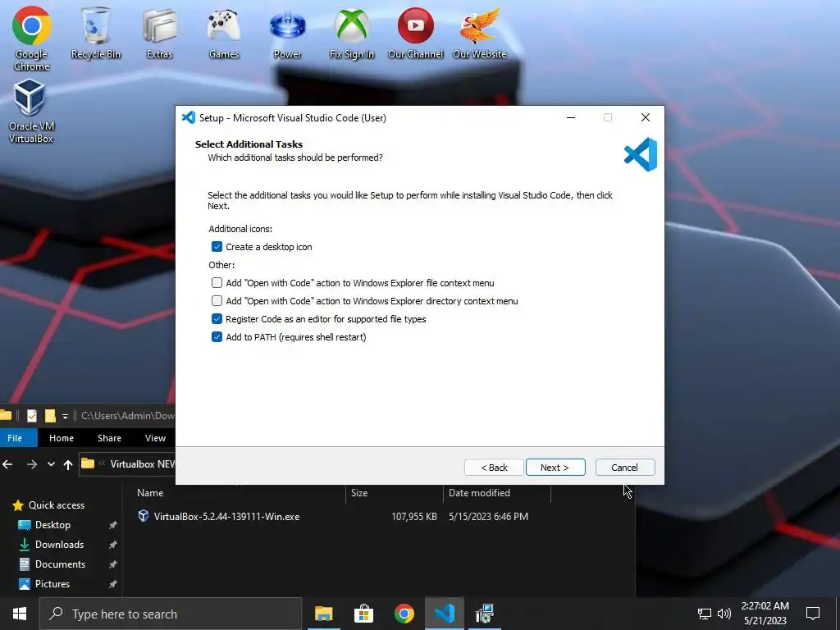
Task: Open Google Chrome desktop shortcut
Action: [32, 38]
